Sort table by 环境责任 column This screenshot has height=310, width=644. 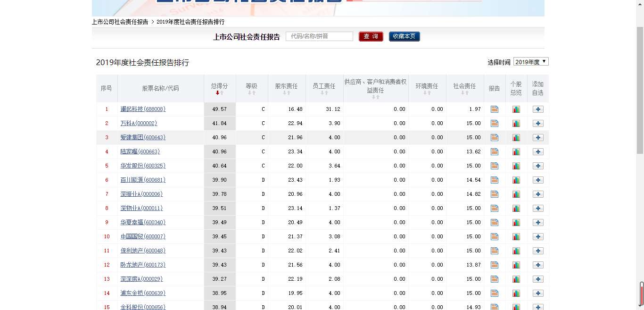pyautogui.click(x=427, y=89)
